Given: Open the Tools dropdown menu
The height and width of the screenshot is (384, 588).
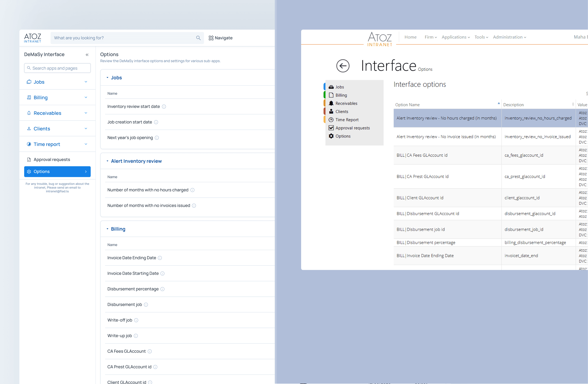Looking at the screenshot, I should tap(481, 37).
